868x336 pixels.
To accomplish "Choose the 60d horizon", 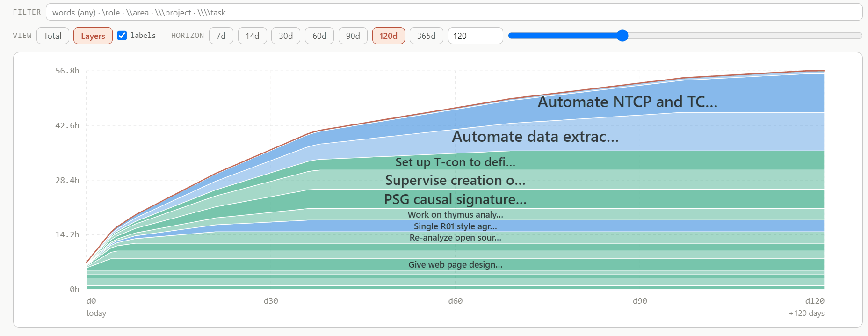I will (319, 36).
